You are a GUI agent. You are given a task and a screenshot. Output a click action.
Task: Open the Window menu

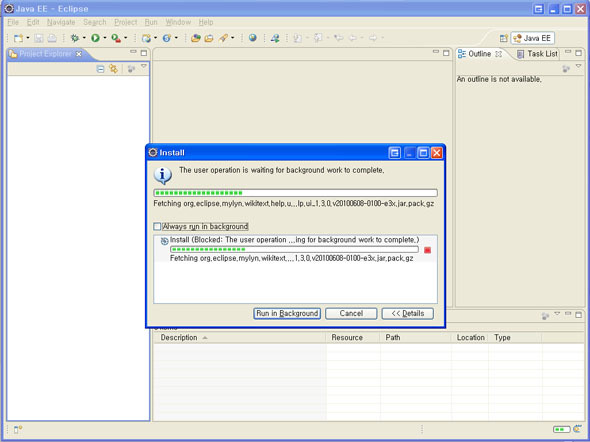tap(178, 22)
